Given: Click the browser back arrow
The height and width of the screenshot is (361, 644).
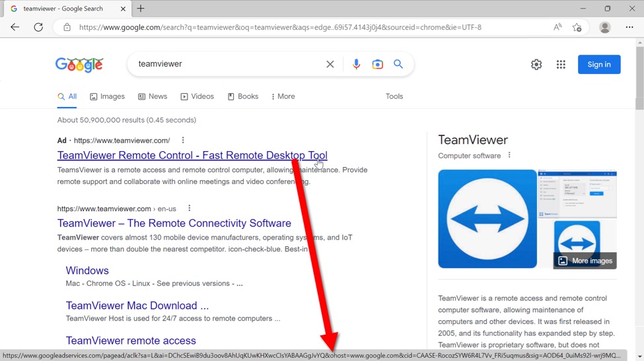Looking at the screenshot, I should pos(15,27).
